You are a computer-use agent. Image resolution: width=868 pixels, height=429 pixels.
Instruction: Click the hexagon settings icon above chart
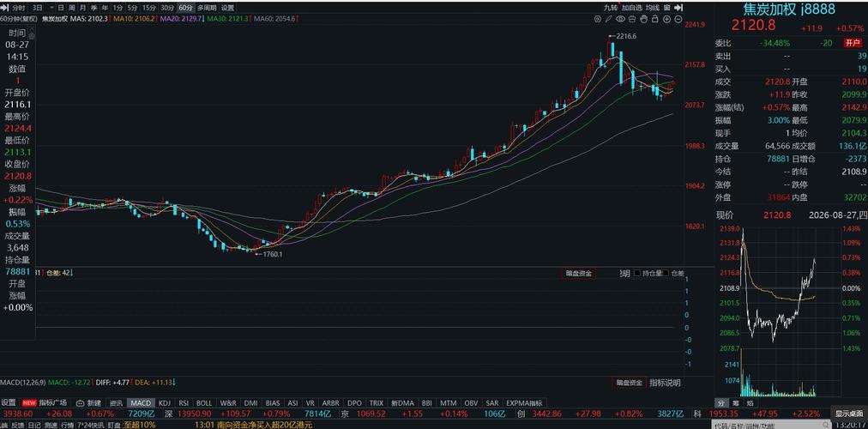tap(598, 19)
